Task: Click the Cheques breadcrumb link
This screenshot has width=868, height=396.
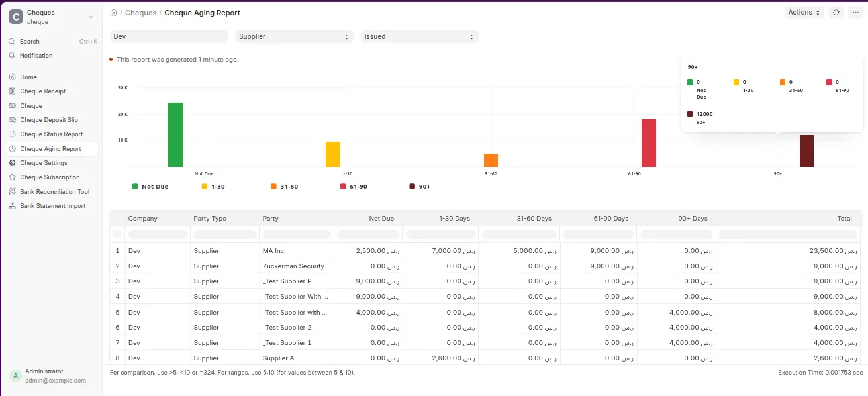Action: coord(141,13)
